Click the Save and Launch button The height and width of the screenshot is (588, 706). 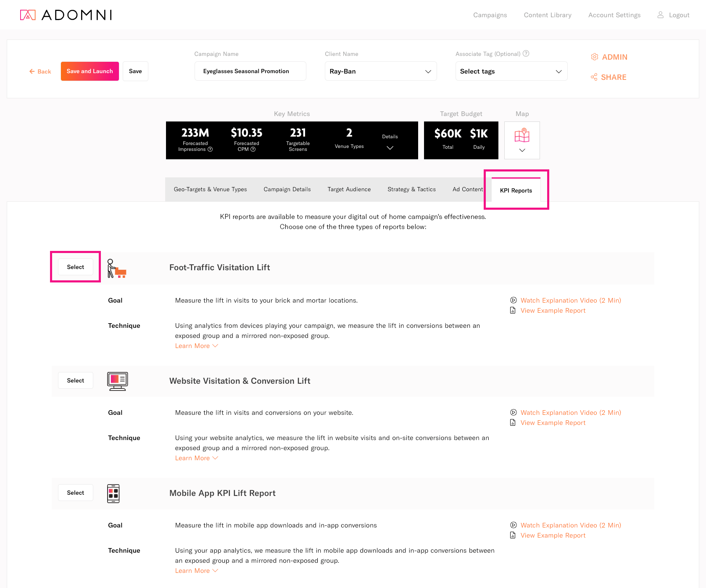(90, 71)
